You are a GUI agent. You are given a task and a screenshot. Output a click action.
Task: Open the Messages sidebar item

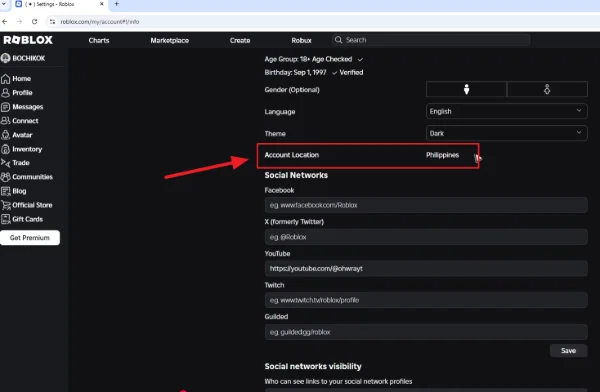(x=22, y=107)
